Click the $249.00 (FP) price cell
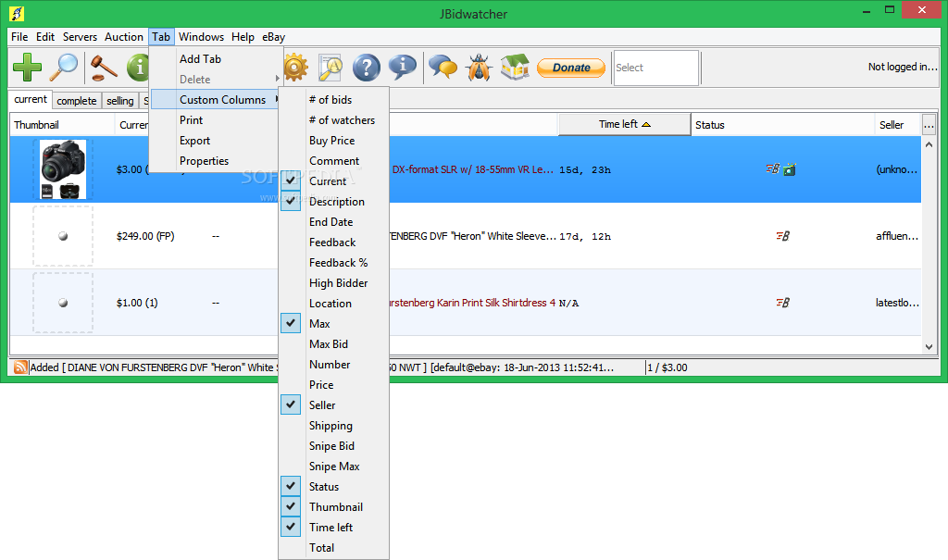 pyautogui.click(x=145, y=236)
